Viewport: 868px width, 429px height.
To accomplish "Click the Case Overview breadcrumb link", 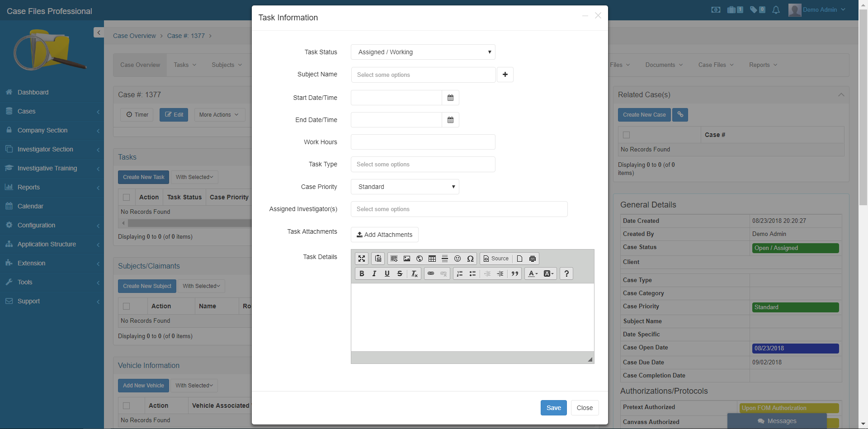I will (134, 36).
